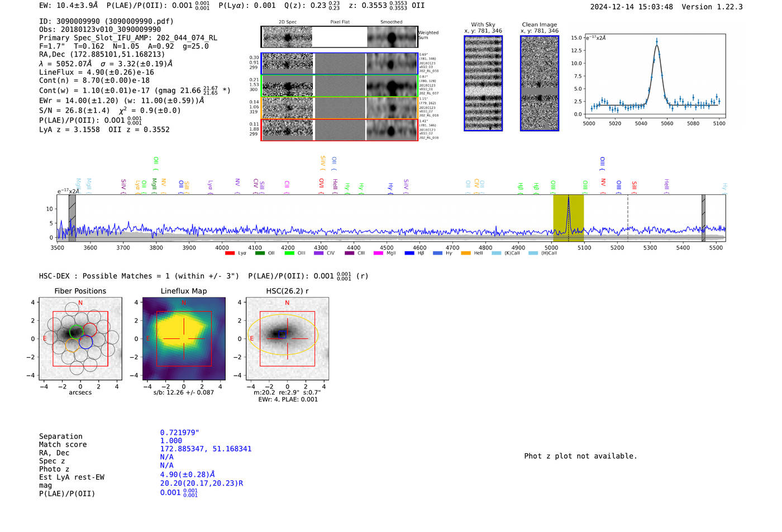
Task: Click the lime OIII legend swatch
Action: point(289,253)
